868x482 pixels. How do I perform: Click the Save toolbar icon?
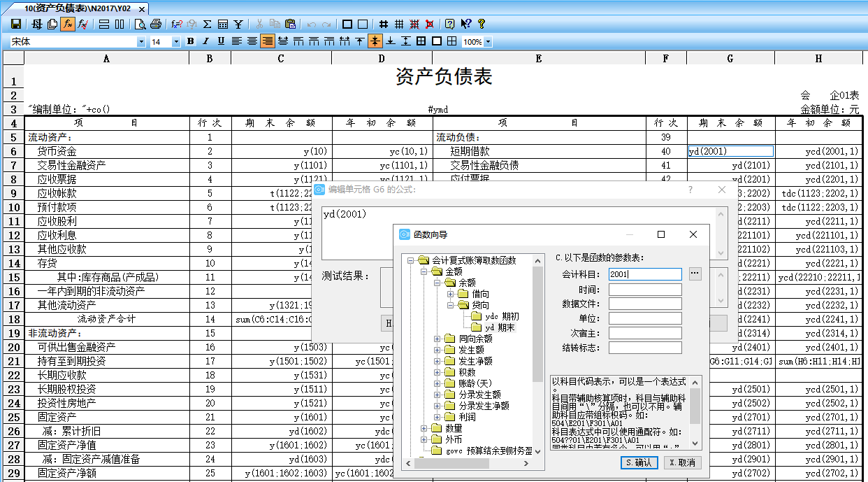point(15,23)
